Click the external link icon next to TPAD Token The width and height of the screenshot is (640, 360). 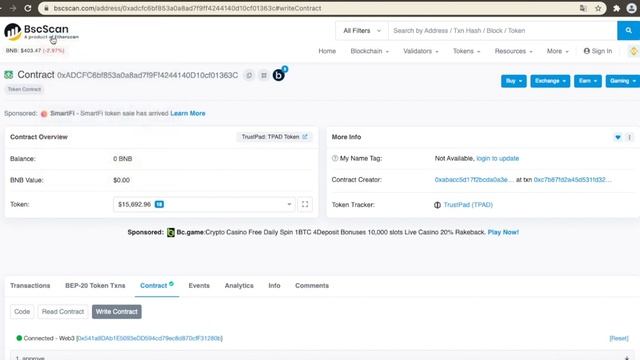(x=305, y=137)
